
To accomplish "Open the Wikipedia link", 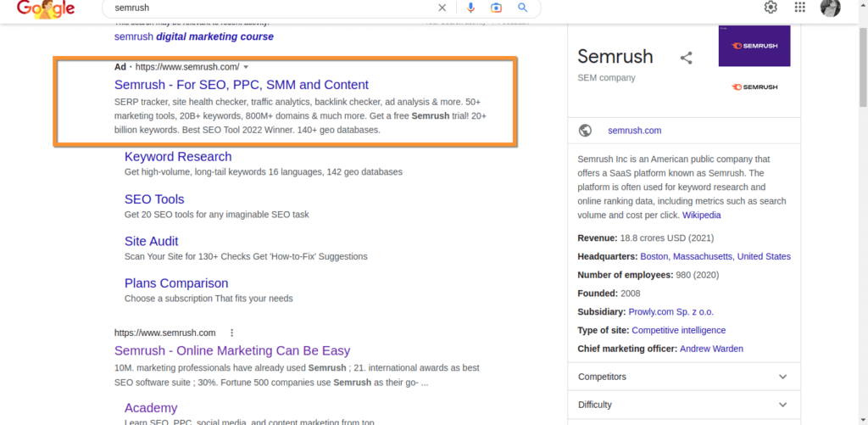I will pyautogui.click(x=701, y=215).
